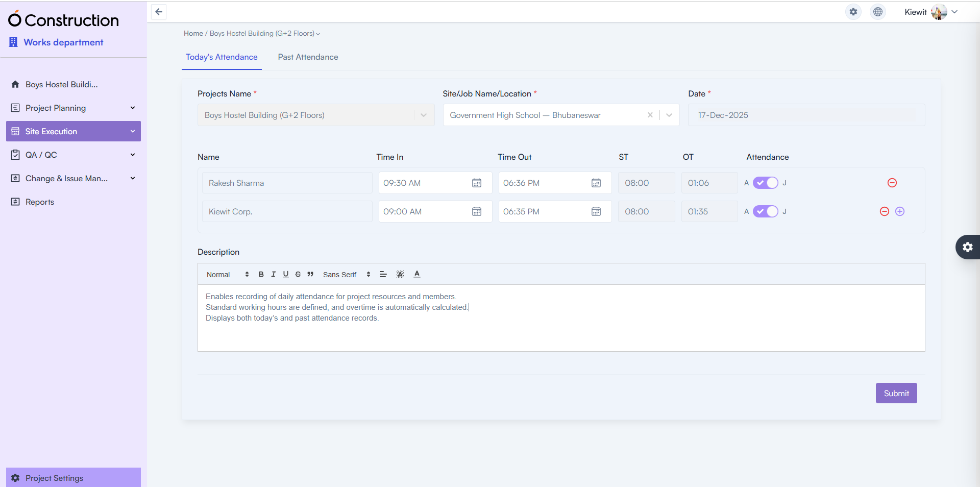This screenshot has height=487, width=980.
Task: Go to Home breadcrumb link
Action: tap(193, 33)
